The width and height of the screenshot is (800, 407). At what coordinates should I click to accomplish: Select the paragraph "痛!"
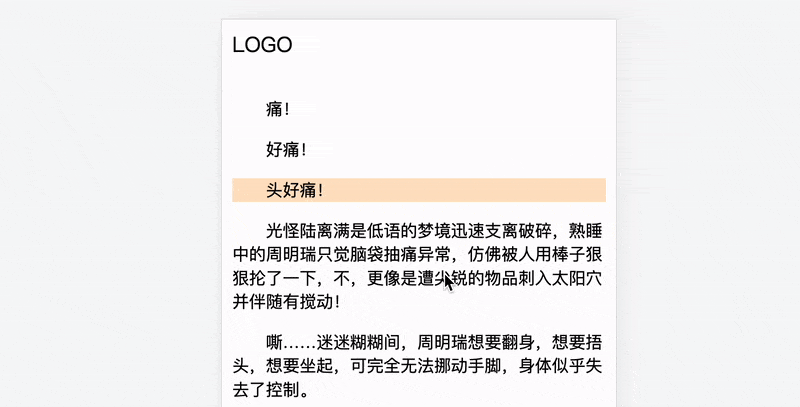(x=278, y=109)
